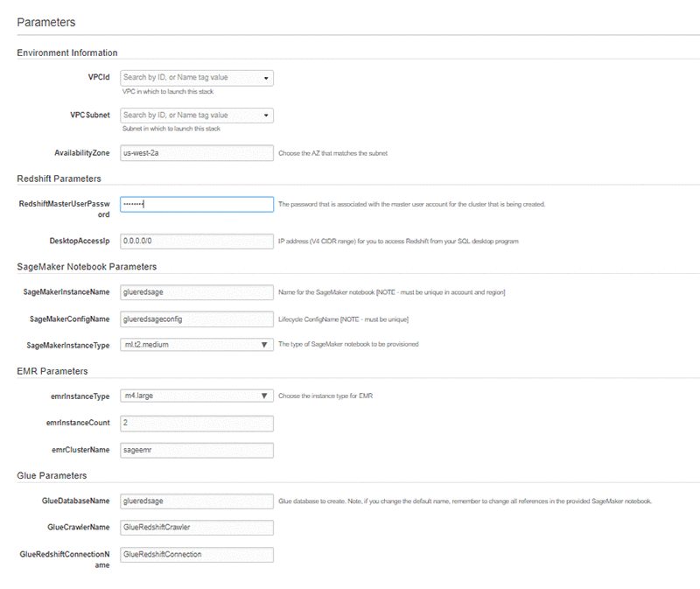700x589 pixels.
Task: Edit the GlueRedshiftConnectionName field
Action: pos(196,555)
